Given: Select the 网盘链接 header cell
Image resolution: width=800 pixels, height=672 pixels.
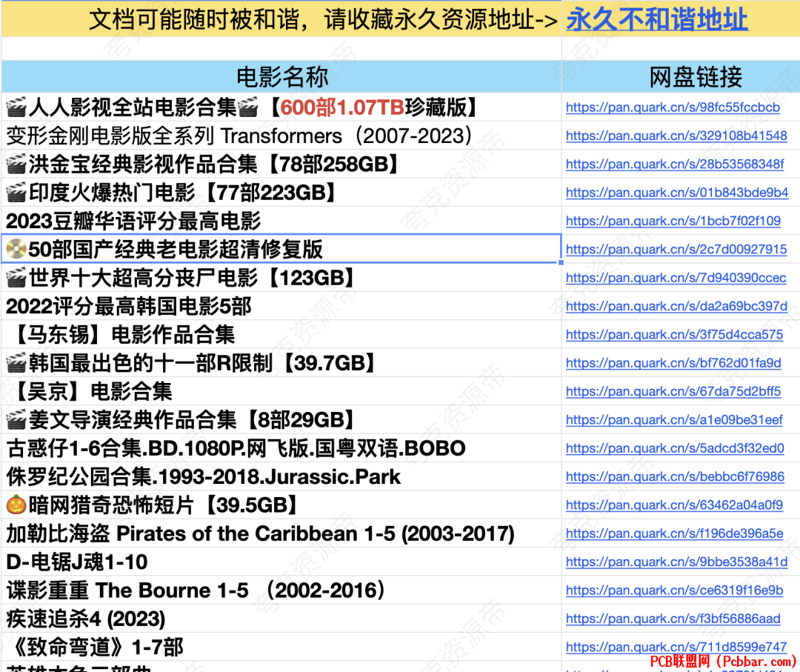Looking at the screenshot, I should click(x=681, y=76).
